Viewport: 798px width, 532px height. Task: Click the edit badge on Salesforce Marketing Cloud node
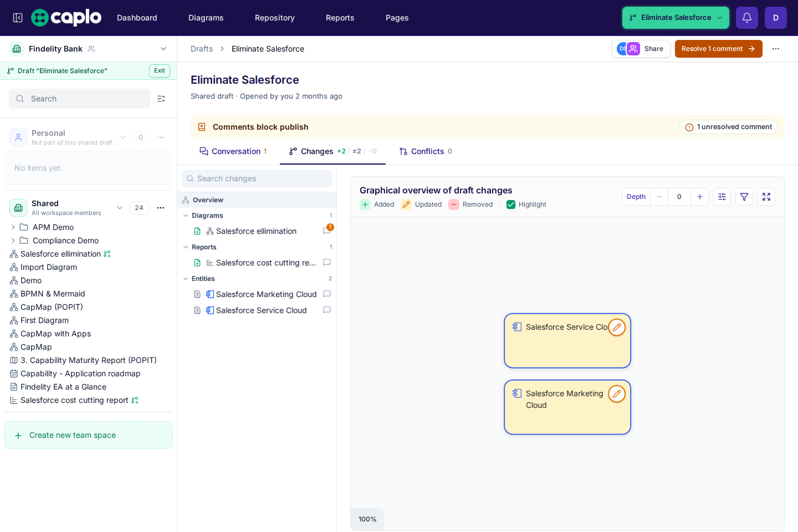pyautogui.click(x=617, y=394)
